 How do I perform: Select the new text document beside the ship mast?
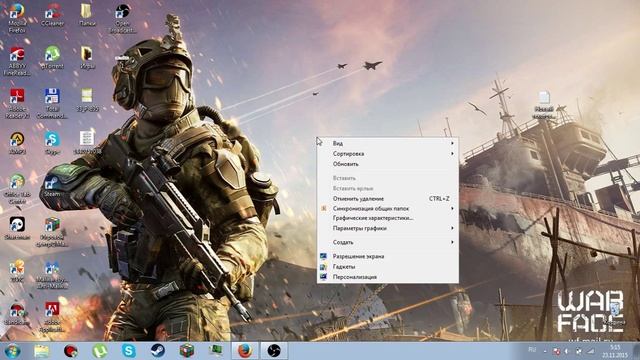[x=544, y=105]
